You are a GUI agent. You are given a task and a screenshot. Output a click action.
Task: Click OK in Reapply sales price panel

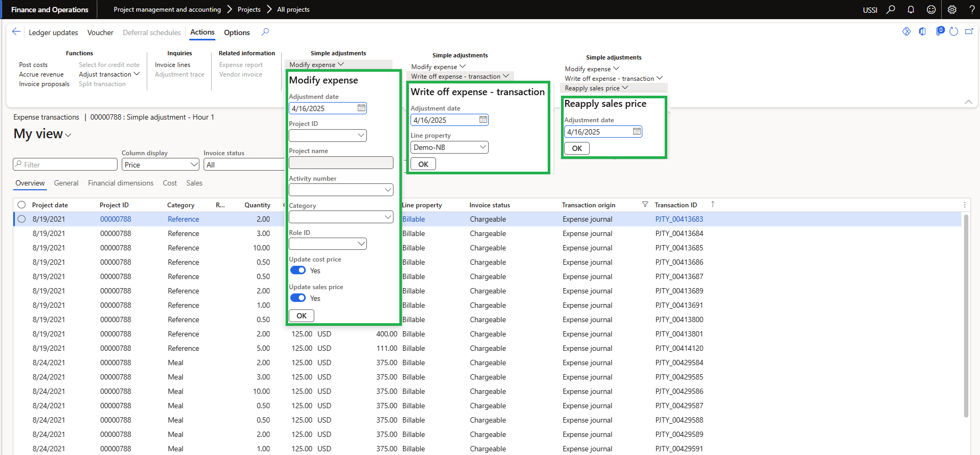pyautogui.click(x=577, y=148)
